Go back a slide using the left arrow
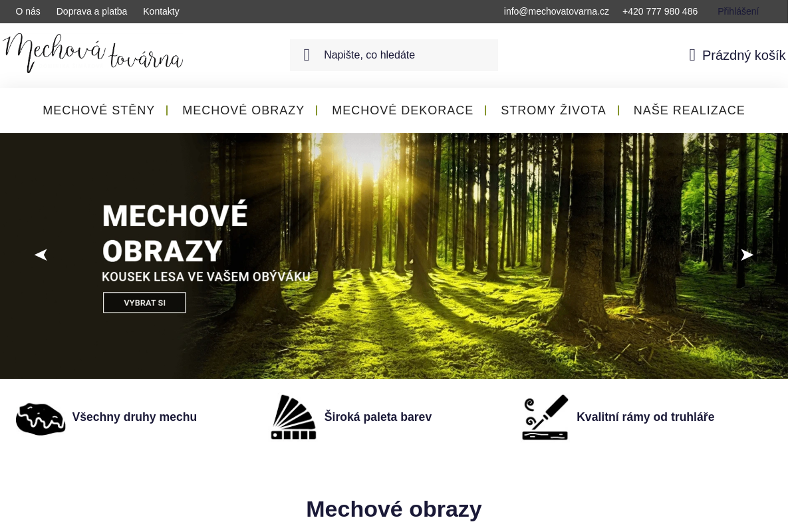This screenshot has height=532, width=798. point(41,255)
